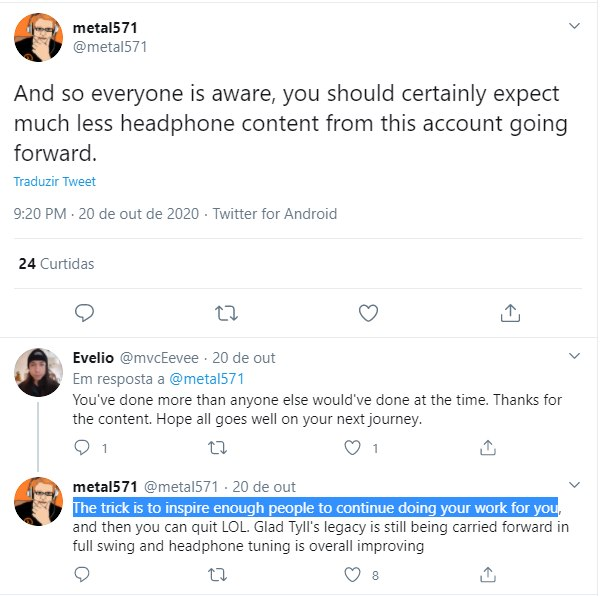Expand options chevron on Evelio's reply
The width and height of the screenshot is (600, 596).
point(574,357)
